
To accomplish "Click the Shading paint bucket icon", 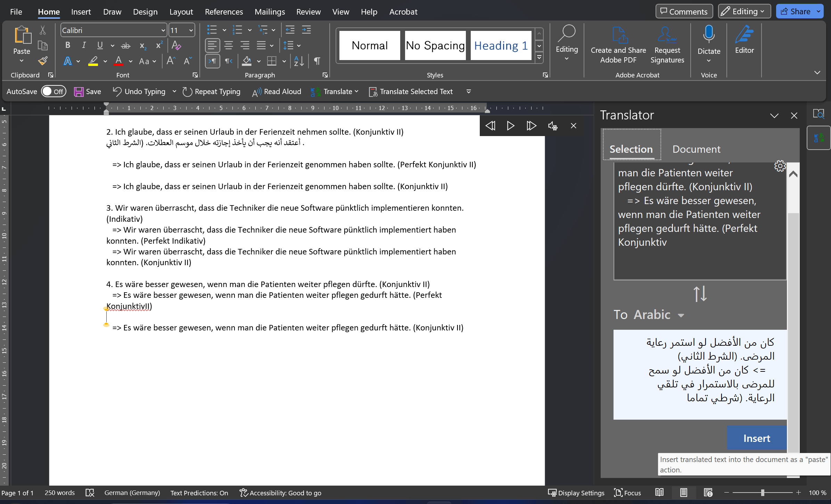I will point(247,61).
